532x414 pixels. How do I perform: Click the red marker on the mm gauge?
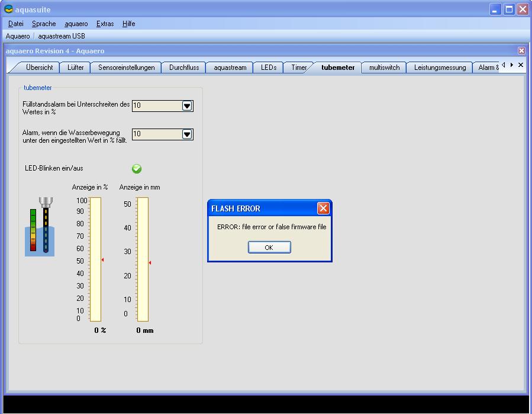click(150, 262)
